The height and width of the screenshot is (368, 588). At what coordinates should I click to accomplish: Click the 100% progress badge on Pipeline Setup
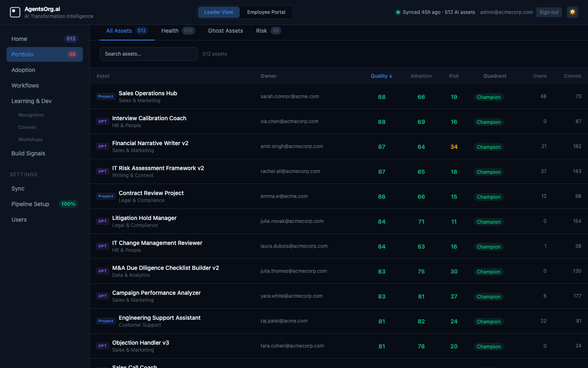tap(68, 204)
